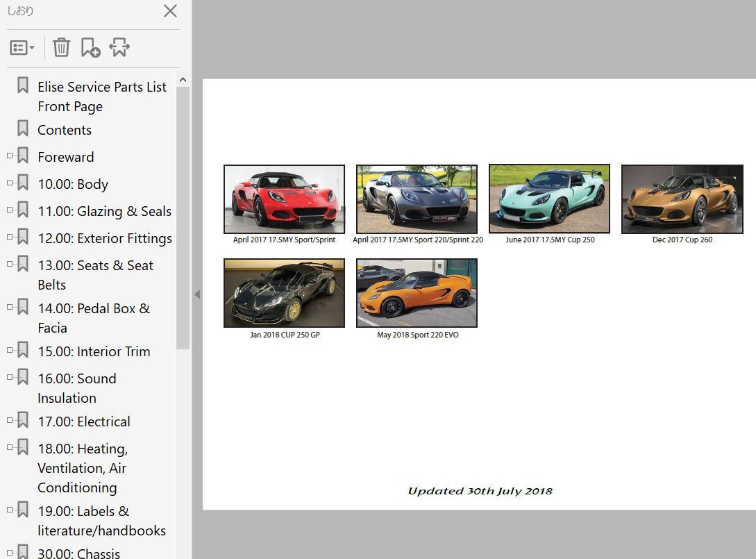The height and width of the screenshot is (559, 756).
Task: Click the bookmarks list scroll up arrow
Action: (x=183, y=80)
